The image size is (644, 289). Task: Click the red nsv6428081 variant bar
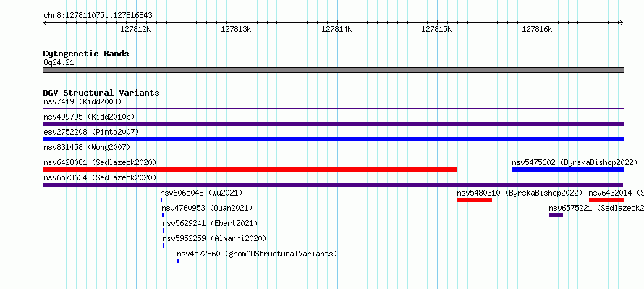click(250, 169)
